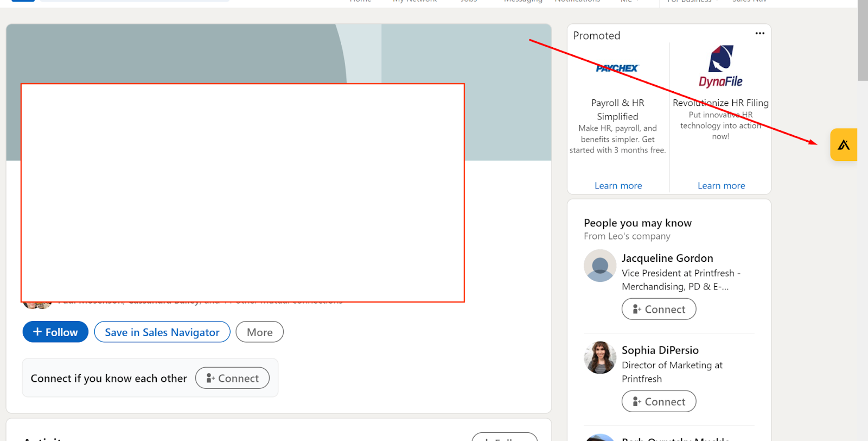Viewport: 868px width, 441px height.
Task: View Jacqueline Gordon's profile picture
Action: point(599,266)
